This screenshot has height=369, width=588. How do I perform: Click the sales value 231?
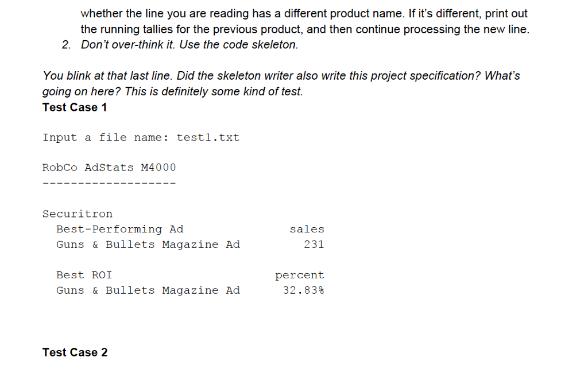(314, 244)
